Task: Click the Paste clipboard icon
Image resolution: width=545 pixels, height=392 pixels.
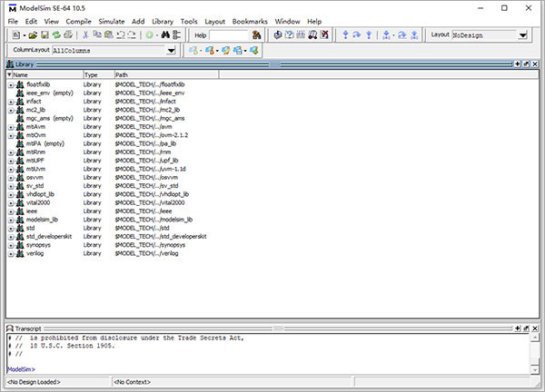Action: click(109, 35)
